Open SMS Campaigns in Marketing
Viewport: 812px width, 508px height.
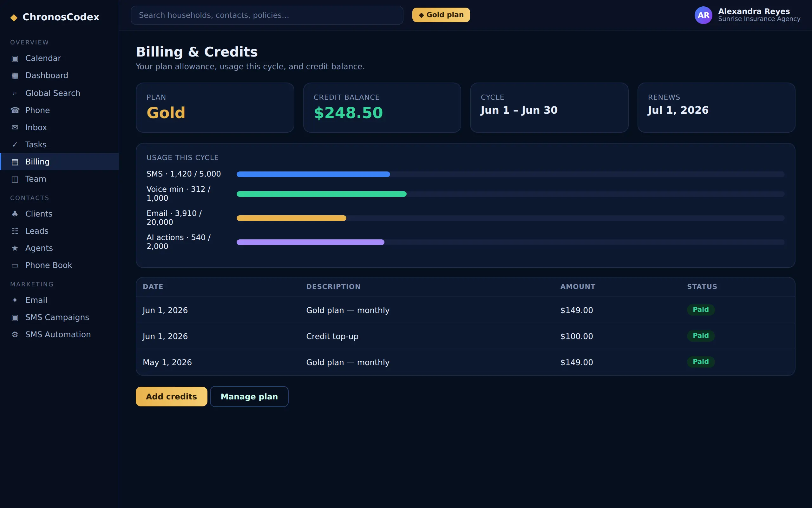point(59,317)
